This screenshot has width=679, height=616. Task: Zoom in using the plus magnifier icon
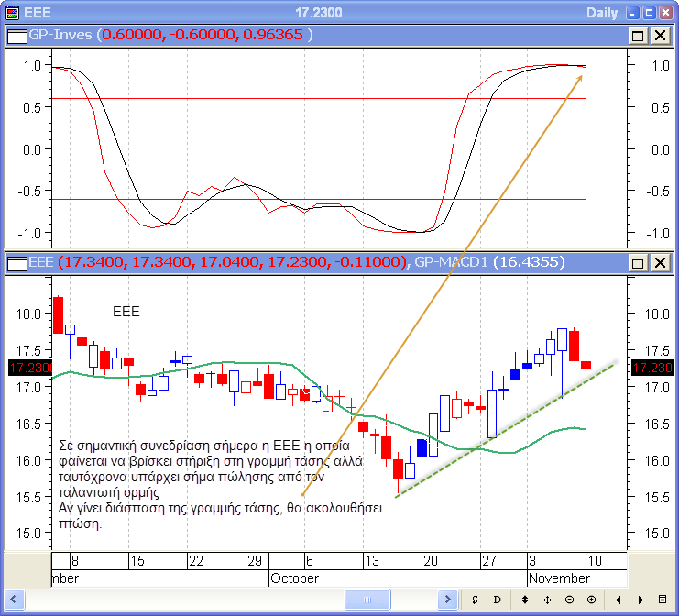[x=591, y=599]
